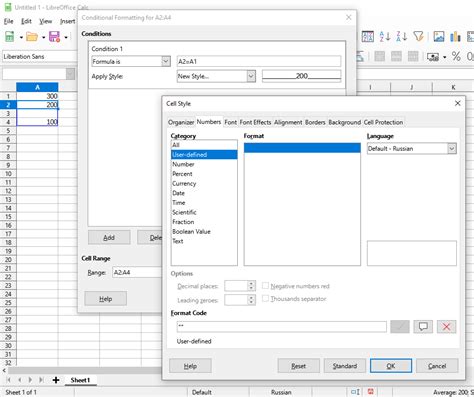The width and height of the screenshot is (474, 397).
Task: Open the View menu
Action: coord(46,21)
